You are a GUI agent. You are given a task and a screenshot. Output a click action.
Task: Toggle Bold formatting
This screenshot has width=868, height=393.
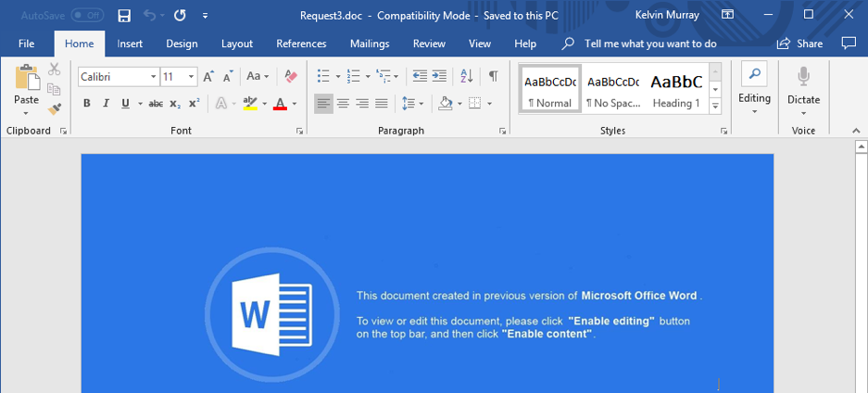86,104
